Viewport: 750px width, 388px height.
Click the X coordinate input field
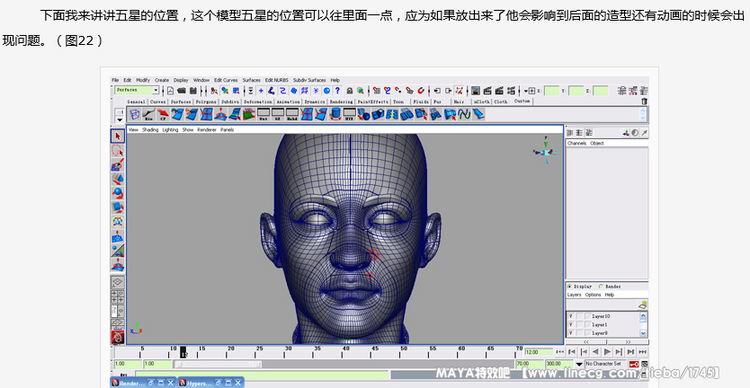(551, 90)
